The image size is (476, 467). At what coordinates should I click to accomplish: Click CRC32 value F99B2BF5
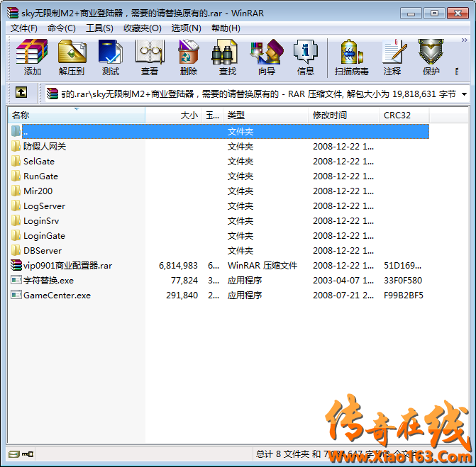coord(404,296)
